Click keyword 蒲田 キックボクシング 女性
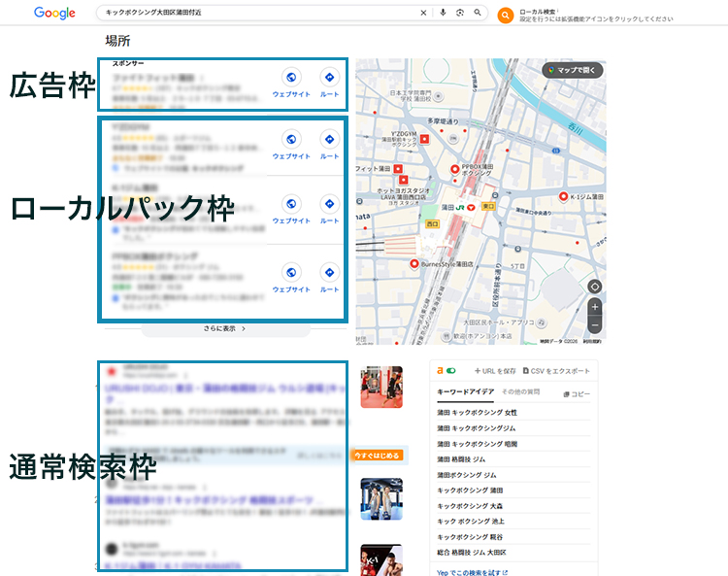 click(477, 412)
